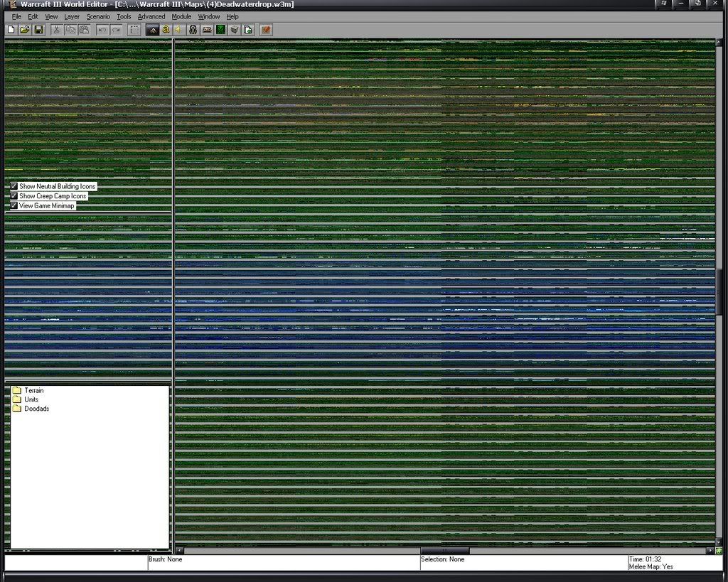Viewport: 728px width, 582px height.
Task: Open the Object Manager icon
Action: point(235,30)
